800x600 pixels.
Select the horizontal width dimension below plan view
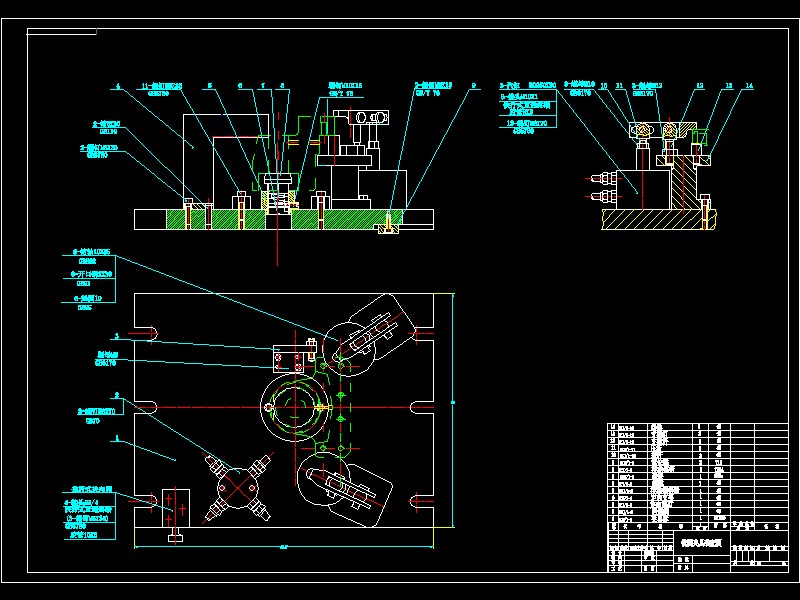tap(284, 547)
